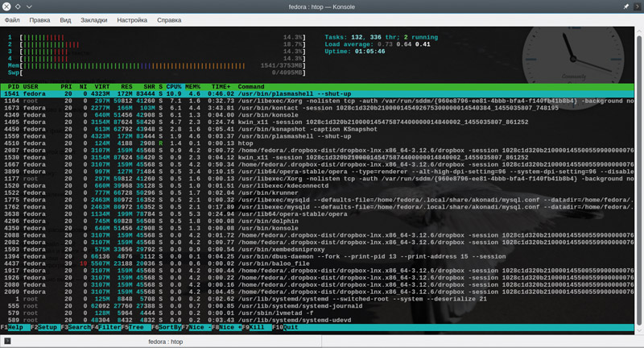
Task: Click the F6 SortBy button
Action: click(x=166, y=327)
